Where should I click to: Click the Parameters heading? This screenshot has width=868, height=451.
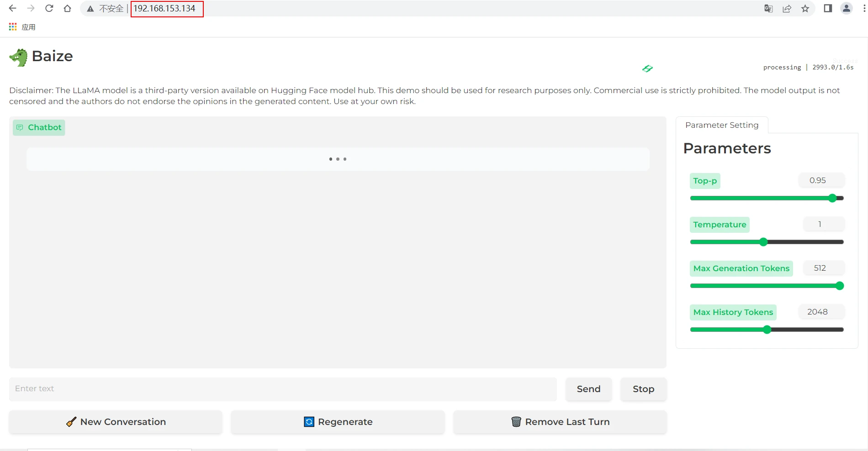[x=727, y=148]
